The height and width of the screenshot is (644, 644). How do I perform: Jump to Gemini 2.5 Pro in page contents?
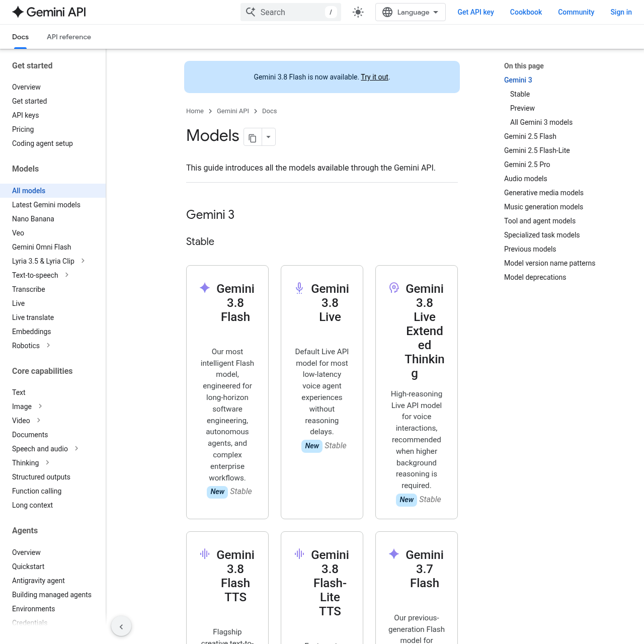click(x=527, y=165)
